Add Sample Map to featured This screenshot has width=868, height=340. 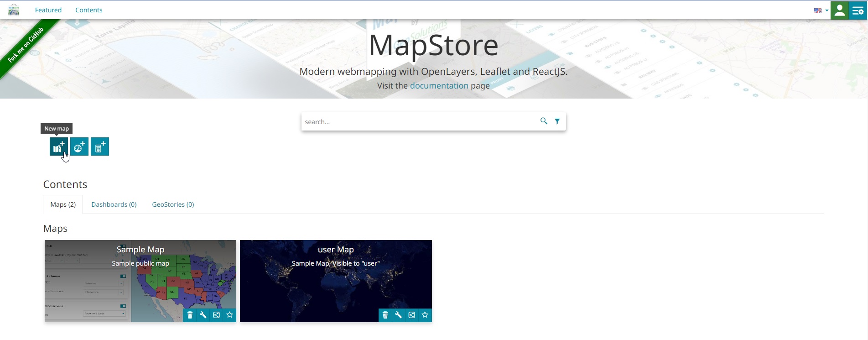click(229, 315)
